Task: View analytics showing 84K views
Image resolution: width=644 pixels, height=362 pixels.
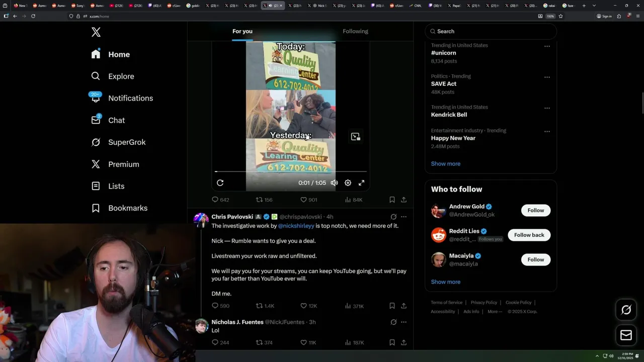Action: click(353, 200)
